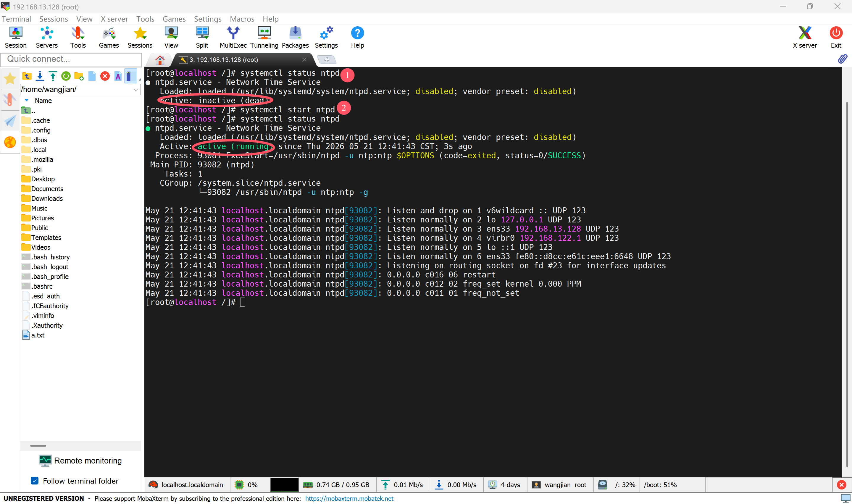852x504 pixels.
Task: Click the 4 days uptime status
Action: click(x=504, y=485)
